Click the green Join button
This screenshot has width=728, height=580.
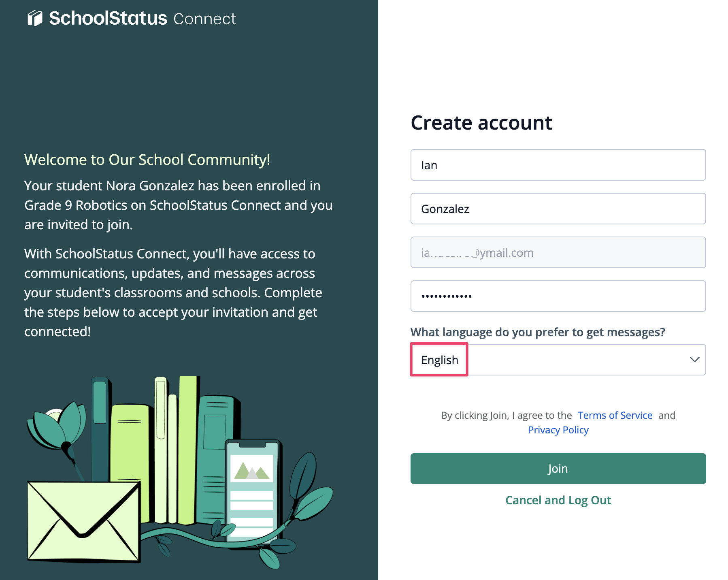[558, 469]
